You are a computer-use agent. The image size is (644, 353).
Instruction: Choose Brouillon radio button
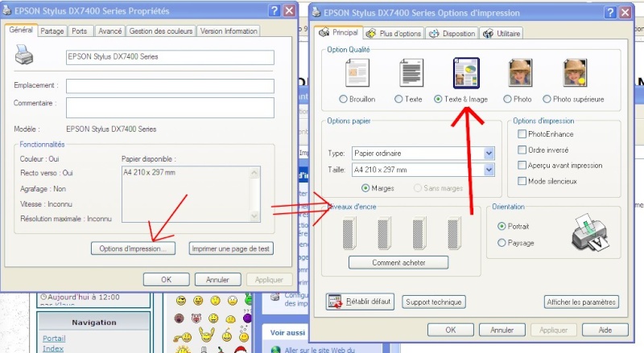[344, 99]
